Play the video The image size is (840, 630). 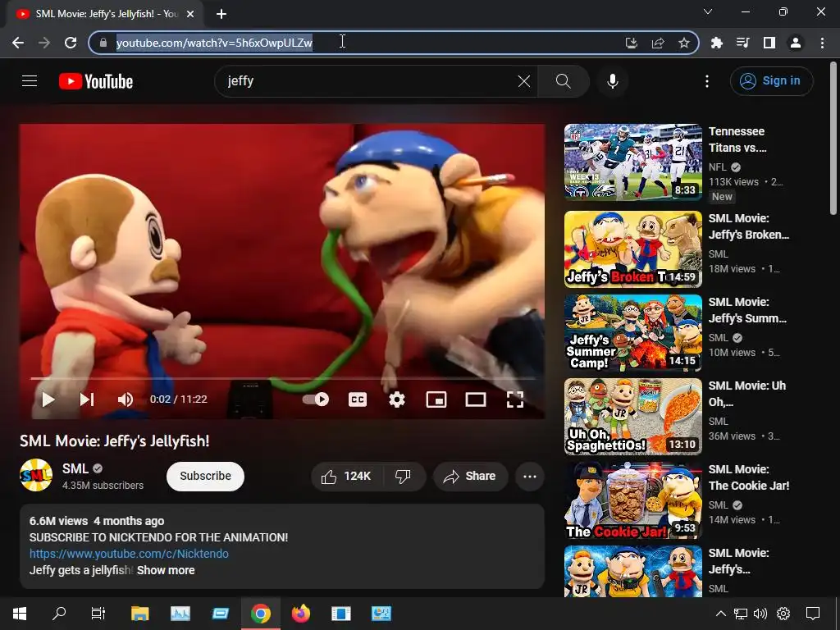(48, 399)
